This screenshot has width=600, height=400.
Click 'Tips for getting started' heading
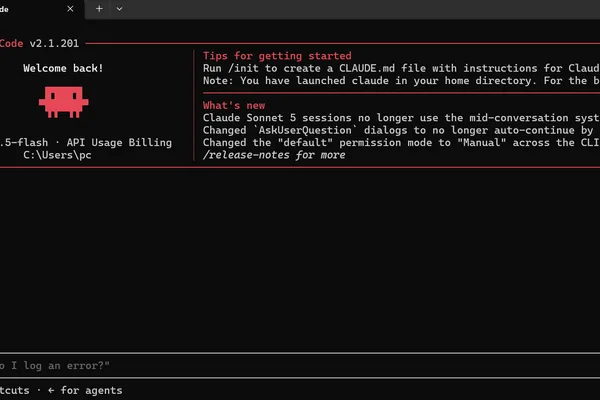277,56
